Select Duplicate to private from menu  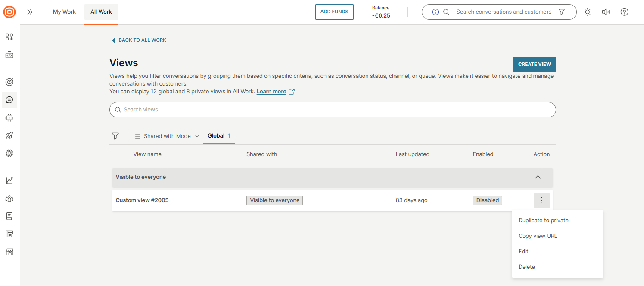[543, 221]
